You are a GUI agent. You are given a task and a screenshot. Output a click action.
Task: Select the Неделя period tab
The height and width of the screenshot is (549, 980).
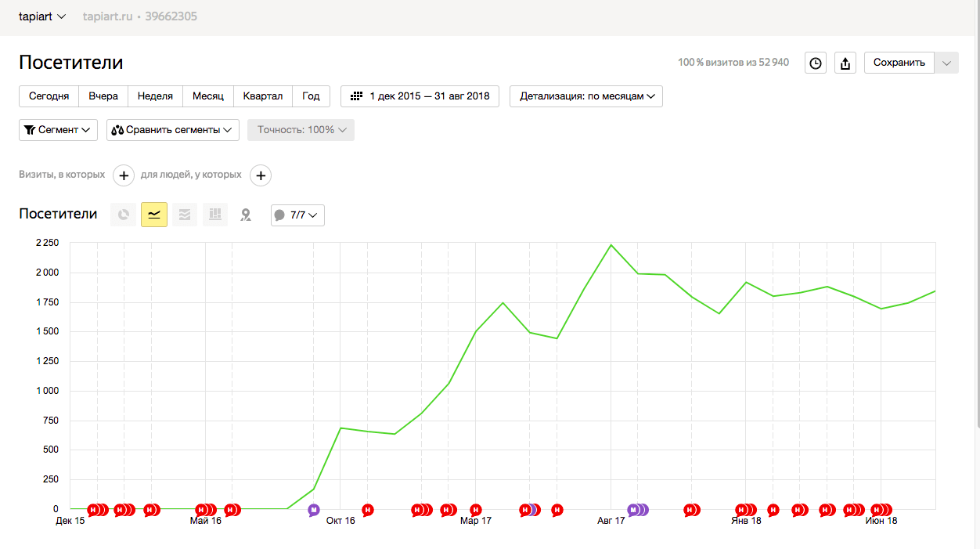coord(155,96)
